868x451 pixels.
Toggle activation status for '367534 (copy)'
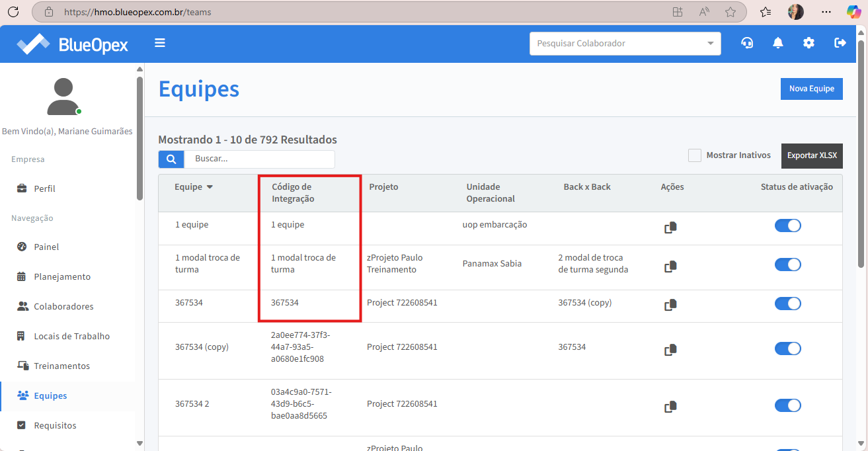coord(788,348)
